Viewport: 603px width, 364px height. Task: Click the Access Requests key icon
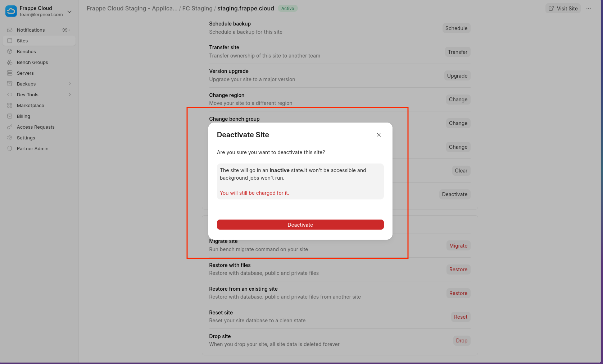pos(10,127)
